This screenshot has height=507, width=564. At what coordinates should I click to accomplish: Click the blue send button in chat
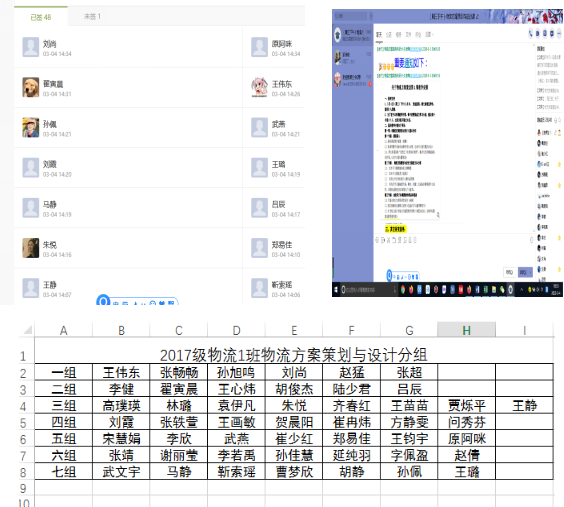click(x=523, y=272)
